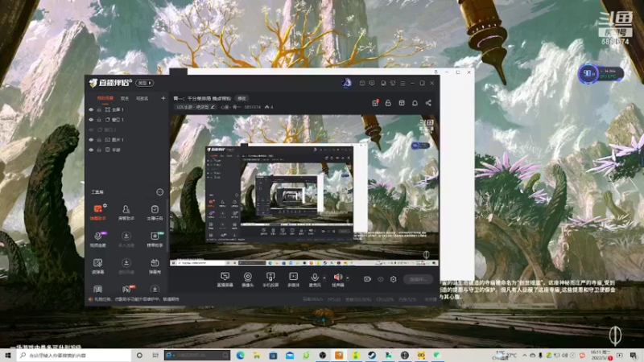
Task: Hide the last listed source via its eye
Action: pos(91,150)
